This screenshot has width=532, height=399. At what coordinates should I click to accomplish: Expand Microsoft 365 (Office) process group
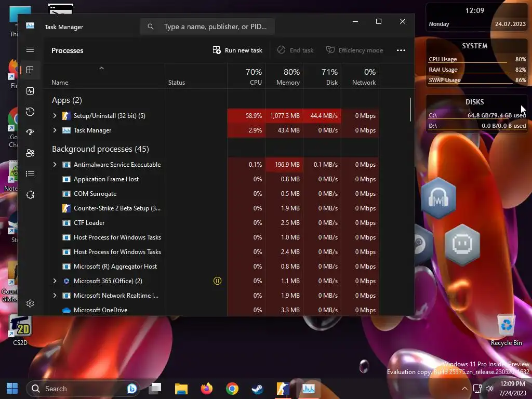pos(55,281)
